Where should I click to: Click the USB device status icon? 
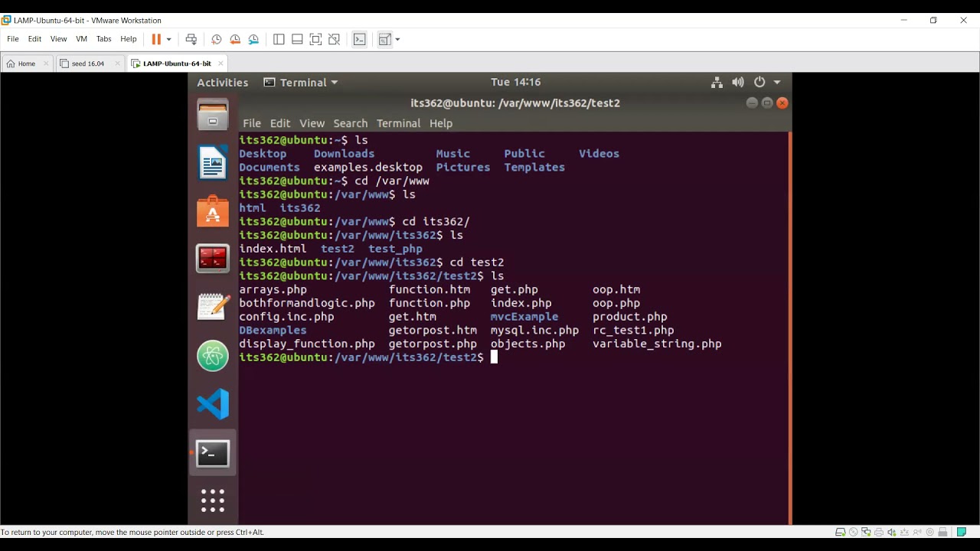pos(942,532)
